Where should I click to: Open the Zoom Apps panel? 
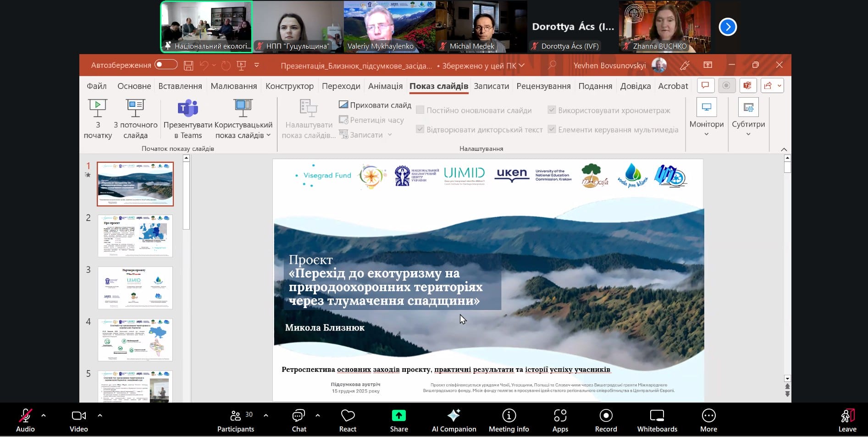(x=560, y=420)
